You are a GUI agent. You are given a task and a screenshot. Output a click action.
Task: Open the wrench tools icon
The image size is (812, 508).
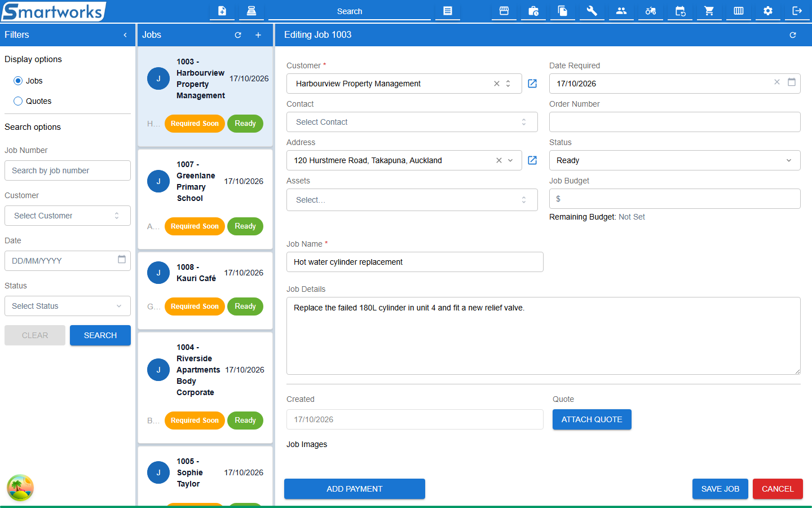pyautogui.click(x=592, y=11)
